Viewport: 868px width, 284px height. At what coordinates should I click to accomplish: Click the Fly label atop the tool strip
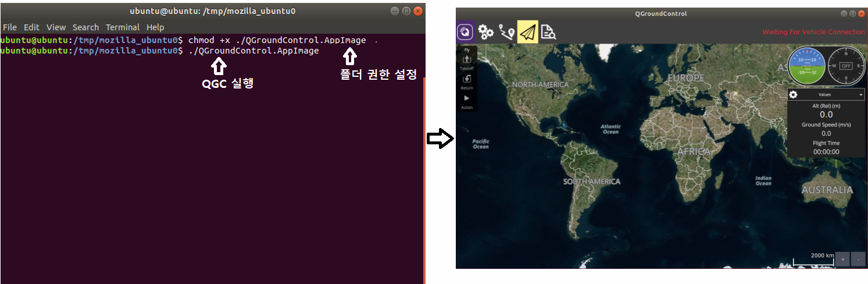pyautogui.click(x=467, y=50)
